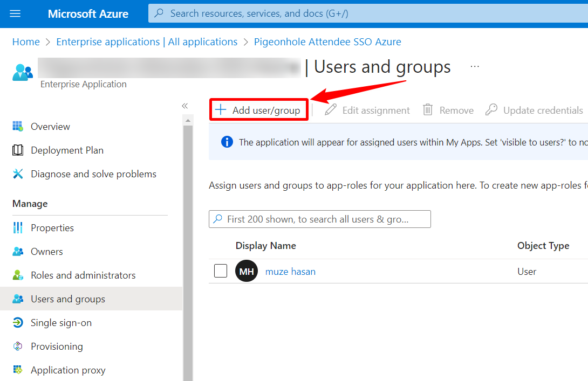This screenshot has height=381, width=588.
Task: Click the My Apps information banner text
Action: tap(413, 142)
